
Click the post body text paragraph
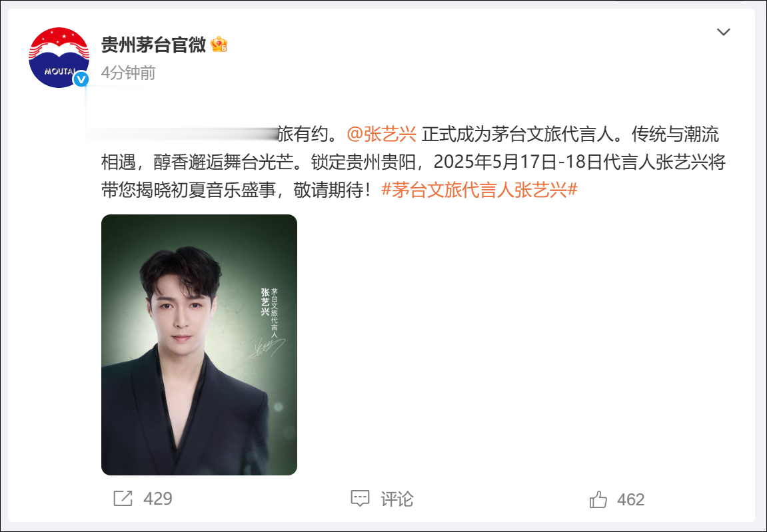pyautogui.click(x=413, y=162)
